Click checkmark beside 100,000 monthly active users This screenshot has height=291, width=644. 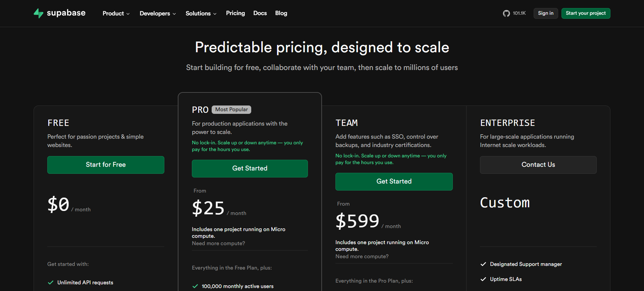pyautogui.click(x=195, y=286)
